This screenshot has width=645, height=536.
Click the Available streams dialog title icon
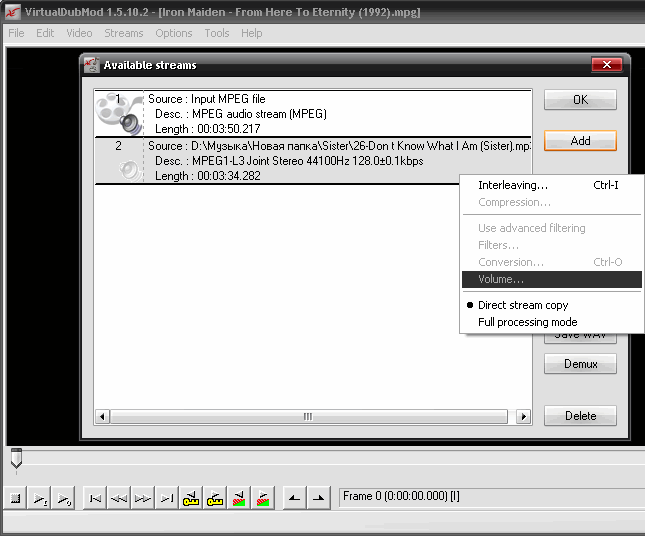coord(91,65)
